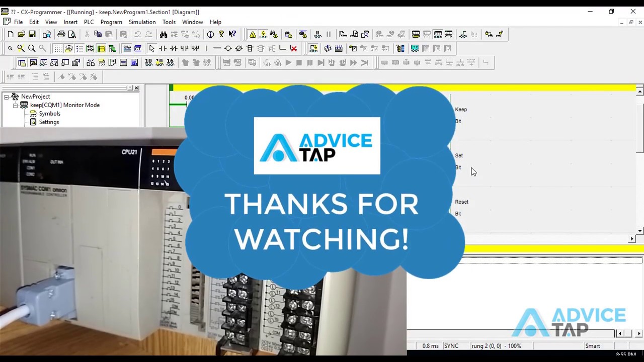Click the Print printer icon
Viewport: 644px width, 362px height.
point(61,34)
